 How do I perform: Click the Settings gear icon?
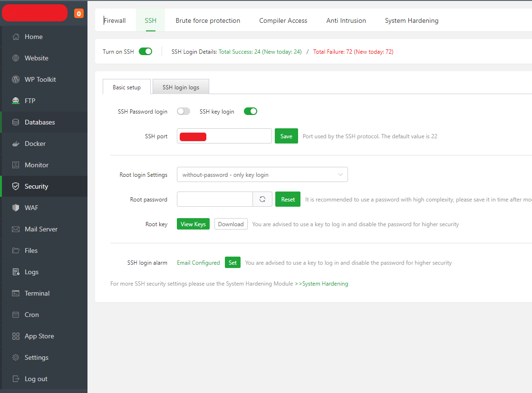click(16, 357)
